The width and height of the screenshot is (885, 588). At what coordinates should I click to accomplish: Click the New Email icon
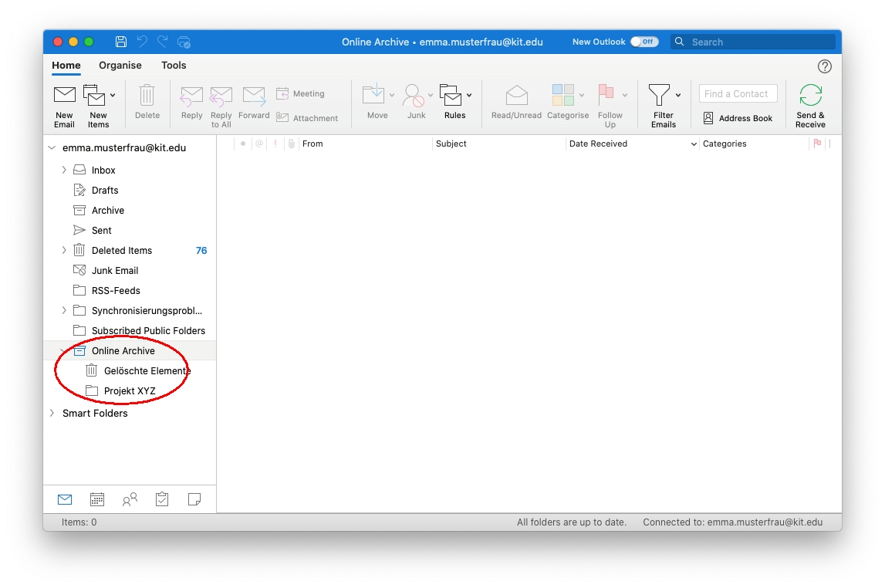point(64,96)
